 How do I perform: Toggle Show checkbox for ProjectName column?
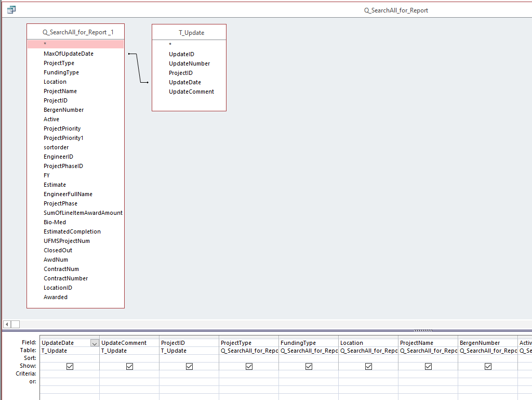pos(428,366)
